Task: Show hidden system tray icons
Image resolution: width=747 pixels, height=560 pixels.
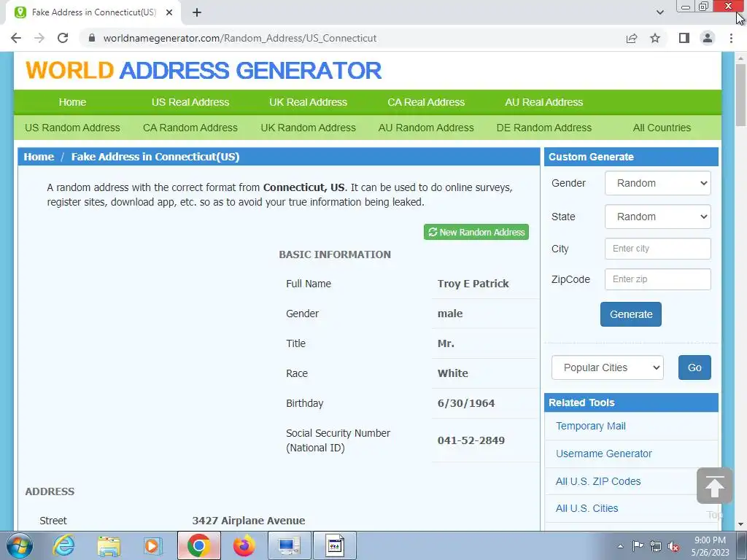Action: click(620, 546)
